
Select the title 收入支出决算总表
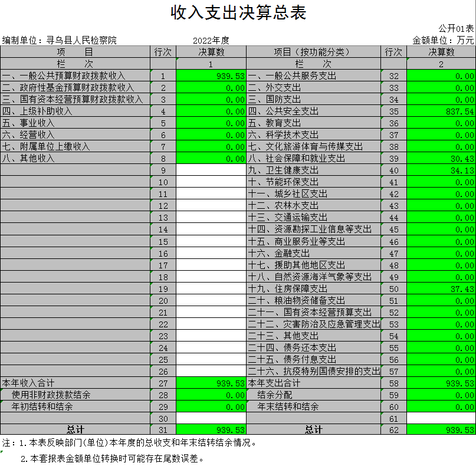point(238,13)
